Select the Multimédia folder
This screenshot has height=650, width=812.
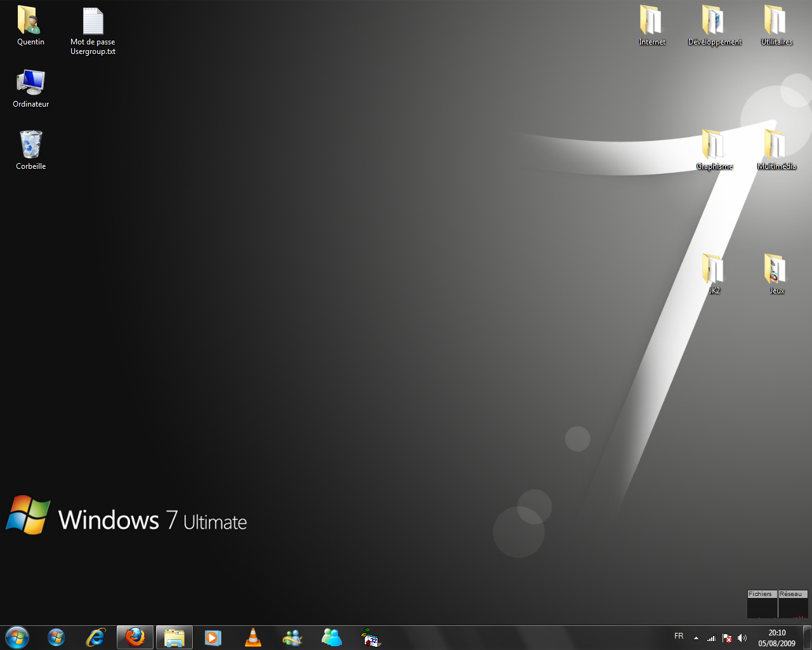point(776,150)
